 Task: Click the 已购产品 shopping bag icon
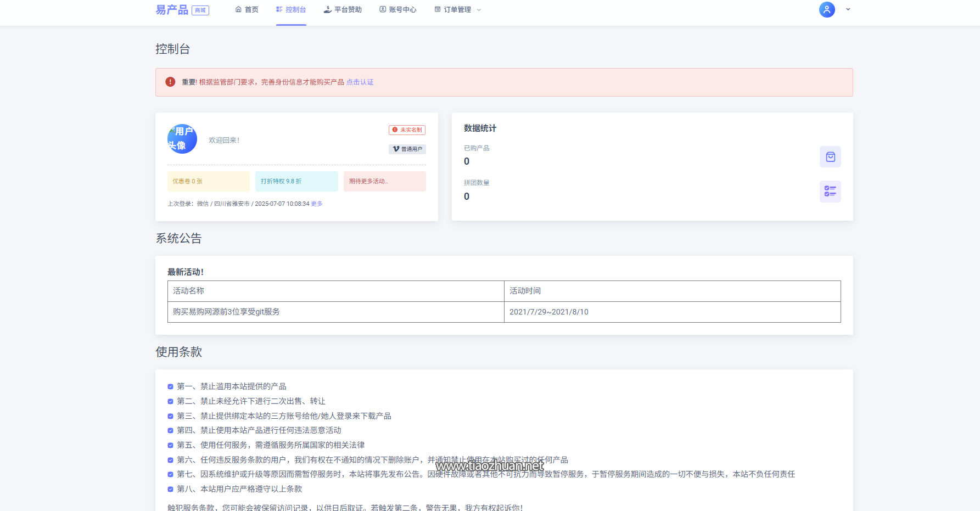pyautogui.click(x=830, y=157)
